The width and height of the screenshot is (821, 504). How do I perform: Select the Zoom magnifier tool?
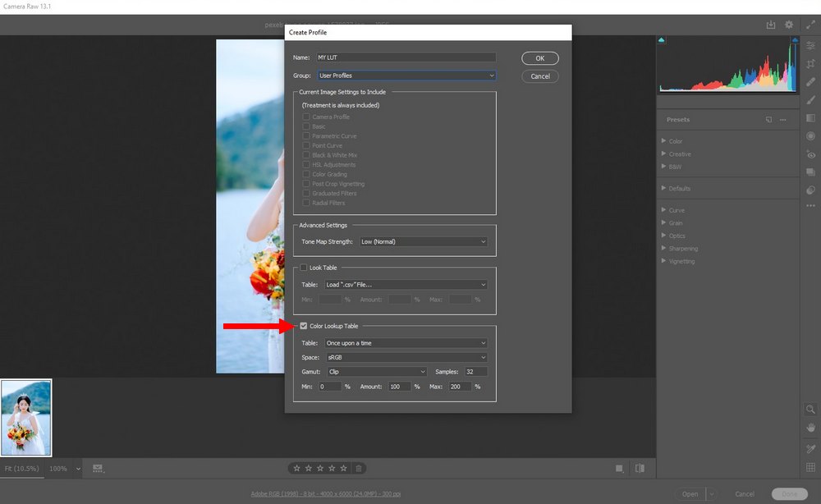[x=810, y=410]
